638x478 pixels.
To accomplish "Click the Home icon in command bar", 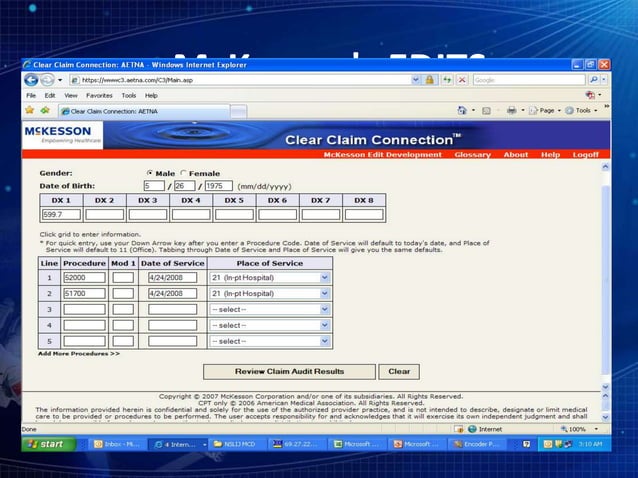I will (461, 110).
